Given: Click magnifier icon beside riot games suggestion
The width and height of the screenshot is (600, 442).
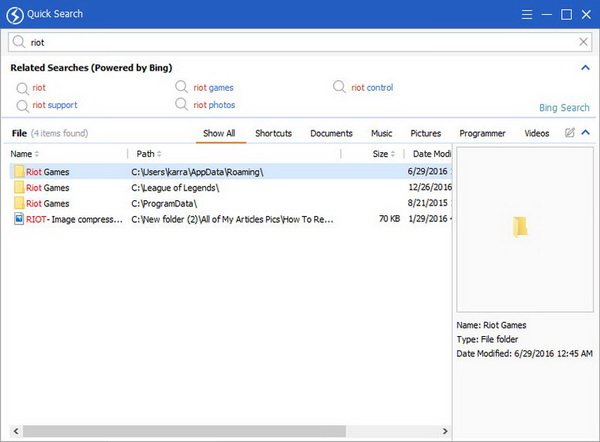Looking at the screenshot, I should point(181,88).
